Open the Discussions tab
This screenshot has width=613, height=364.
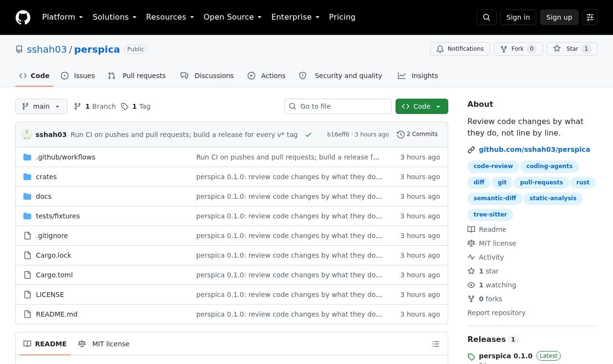[207, 76]
